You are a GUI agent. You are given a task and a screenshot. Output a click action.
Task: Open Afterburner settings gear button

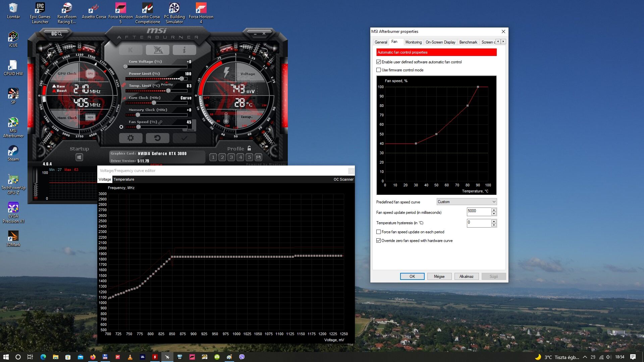130,138
